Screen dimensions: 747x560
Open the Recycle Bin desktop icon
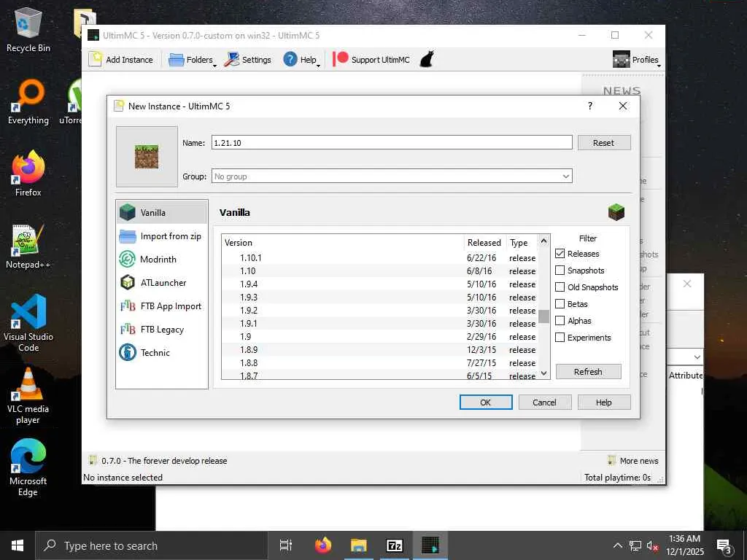28,31
